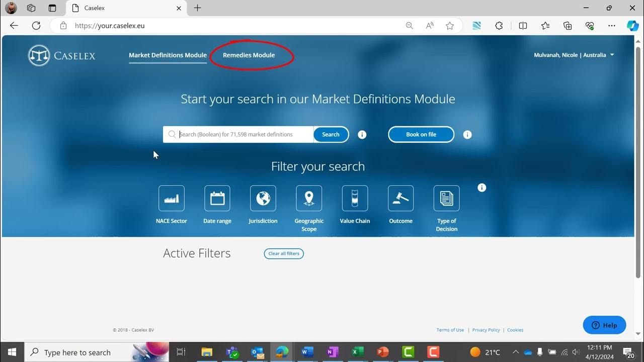Open PowerPoint from the taskbar
This screenshot has height=362, width=644.
click(383, 352)
